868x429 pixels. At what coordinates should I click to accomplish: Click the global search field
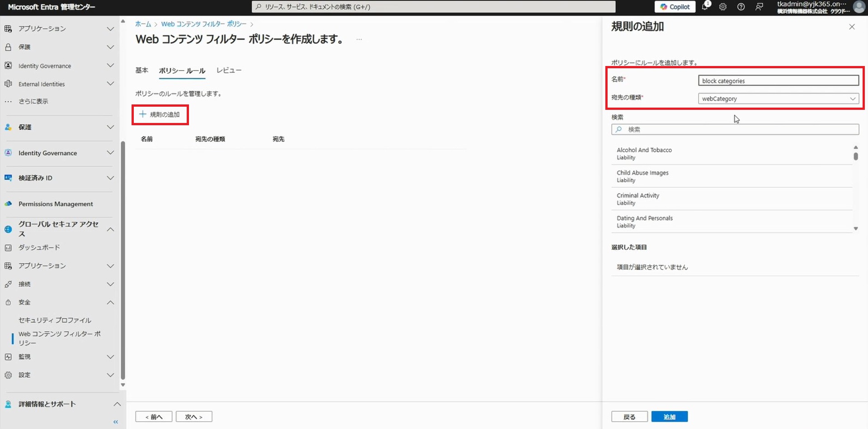coord(434,7)
